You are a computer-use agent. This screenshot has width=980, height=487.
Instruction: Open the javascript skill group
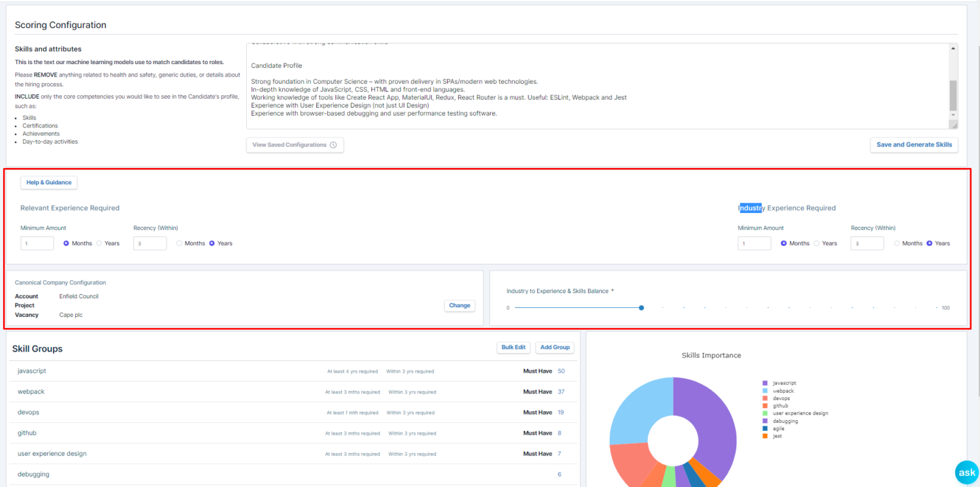(x=31, y=371)
